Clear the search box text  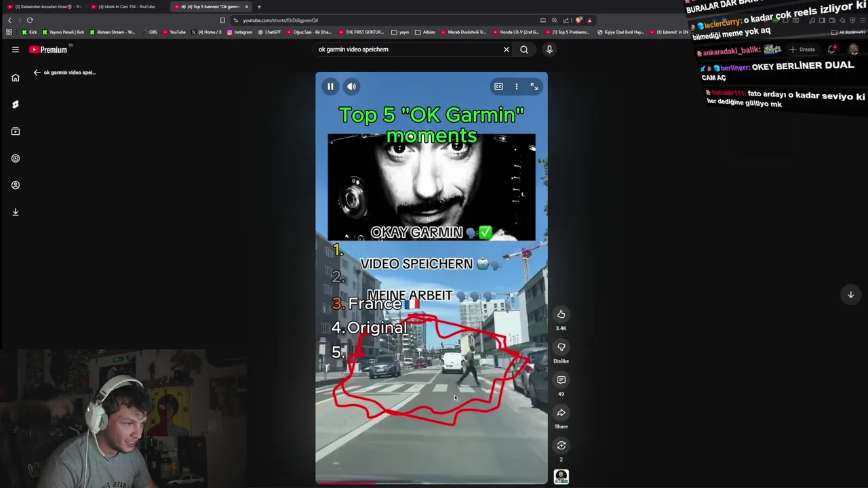(506, 49)
